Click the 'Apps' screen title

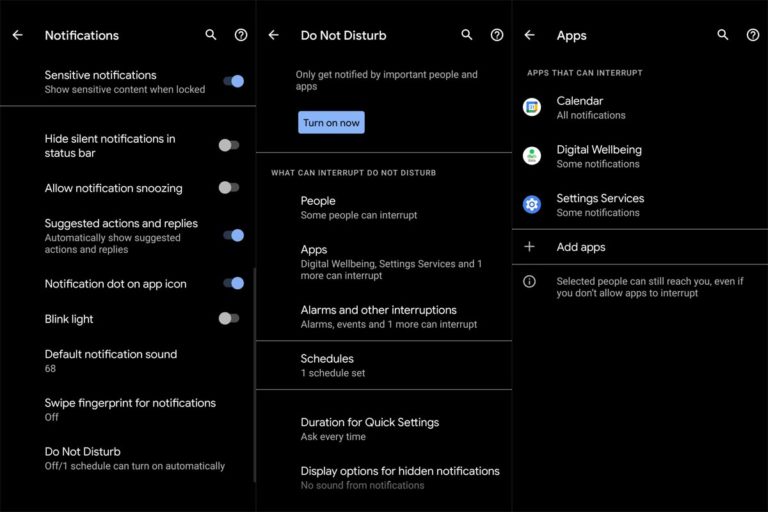pos(572,36)
